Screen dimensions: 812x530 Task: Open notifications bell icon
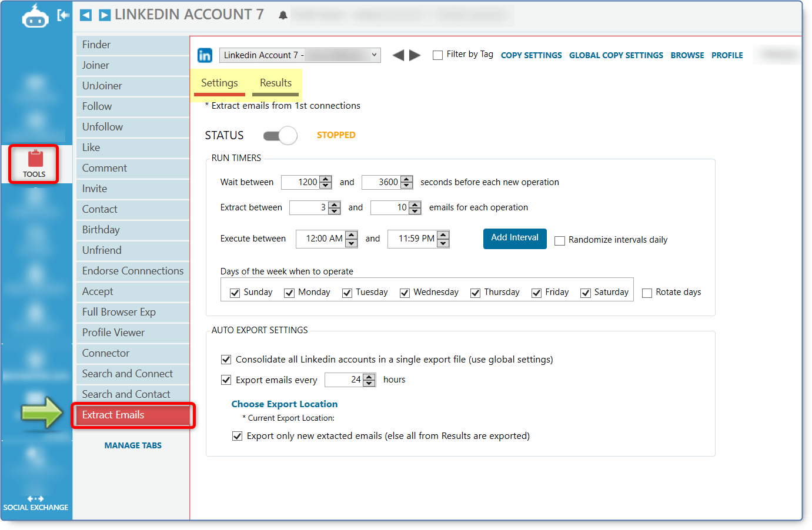(283, 15)
